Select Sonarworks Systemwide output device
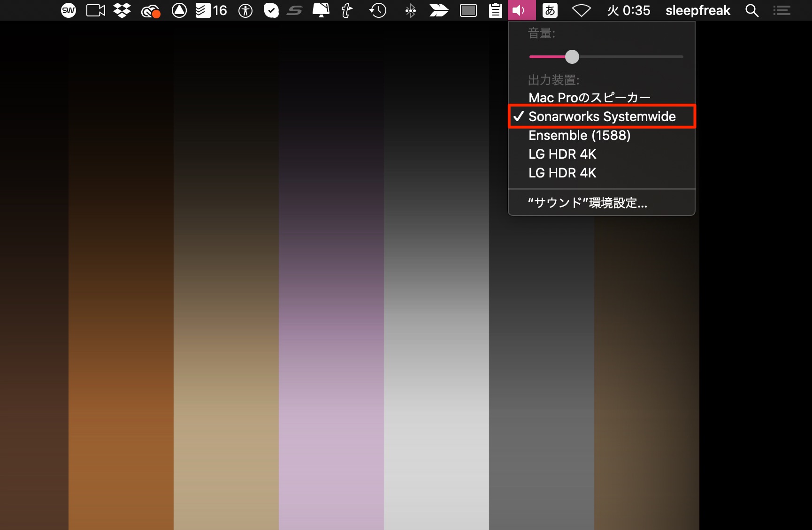The image size is (812, 530). (601, 116)
